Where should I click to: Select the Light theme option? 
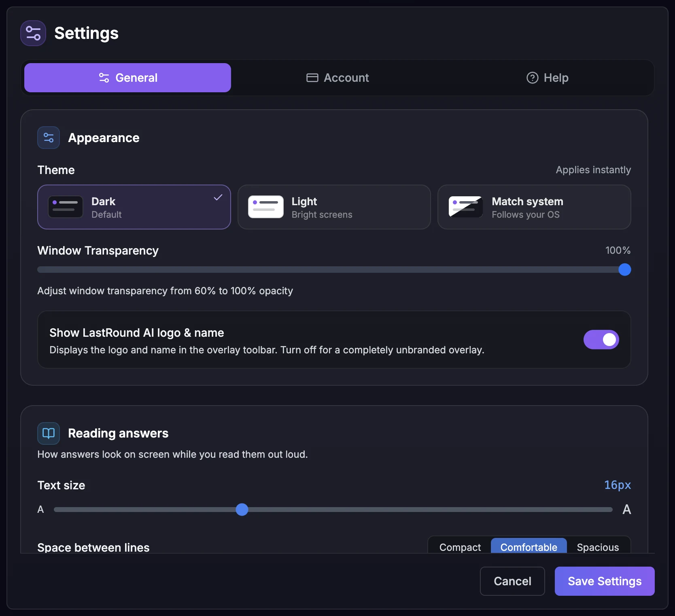tap(334, 207)
